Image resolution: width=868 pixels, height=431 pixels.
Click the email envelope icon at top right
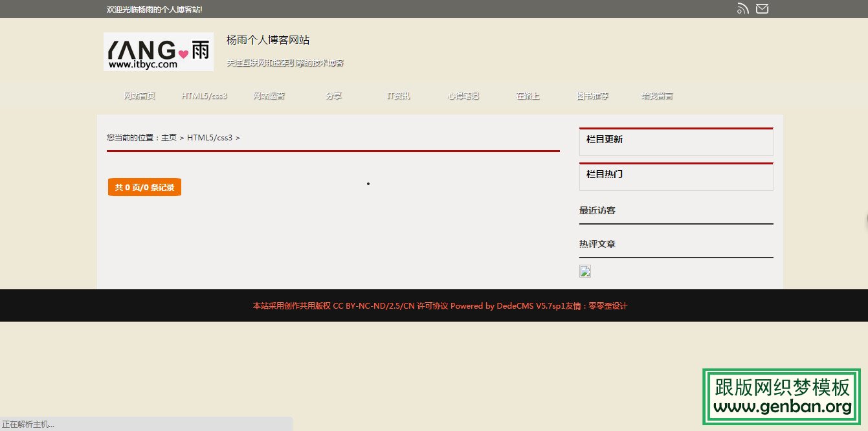762,8
